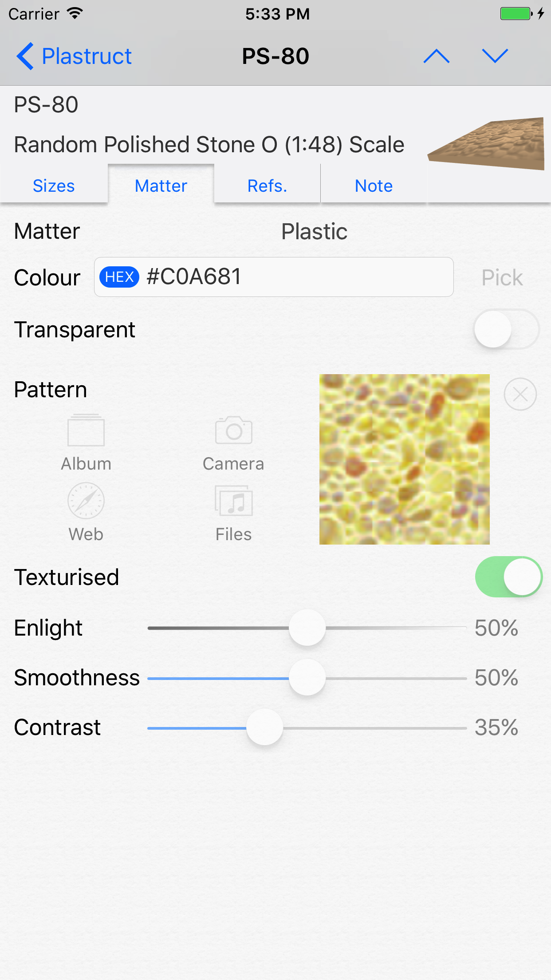Click the Smoothness slider handle

(307, 678)
